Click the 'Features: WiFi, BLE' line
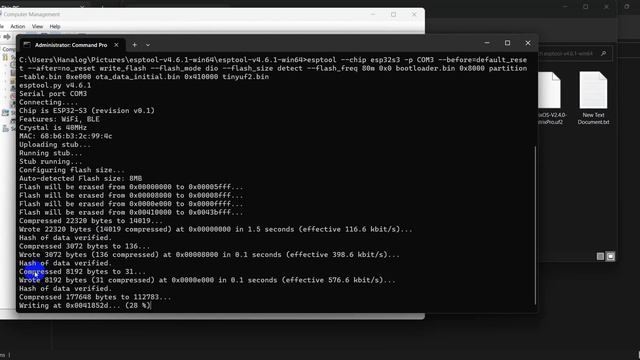 click(x=59, y=119)
